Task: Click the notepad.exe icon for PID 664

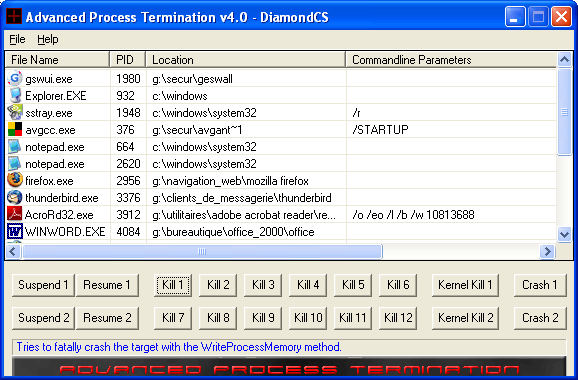Action: [x=15, y=147]
